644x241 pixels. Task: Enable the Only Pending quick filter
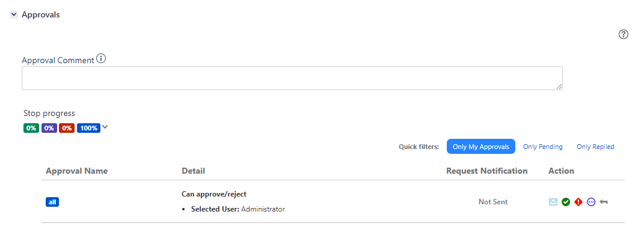(x=542, y=147)
